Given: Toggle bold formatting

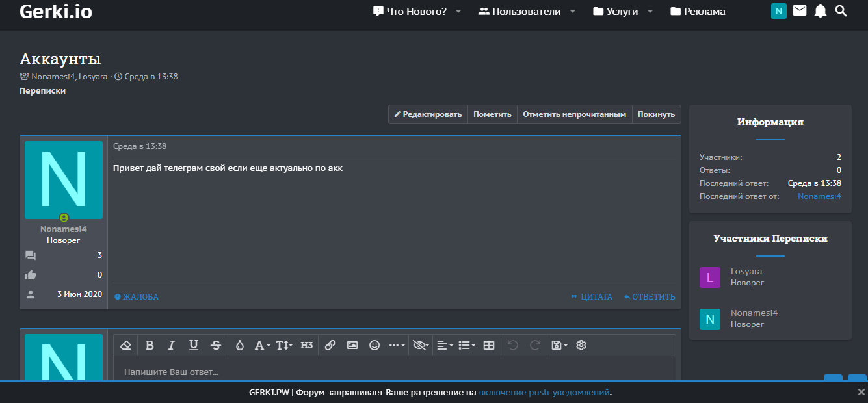Looking at the screenshot, I should click(x=150, y=345).
